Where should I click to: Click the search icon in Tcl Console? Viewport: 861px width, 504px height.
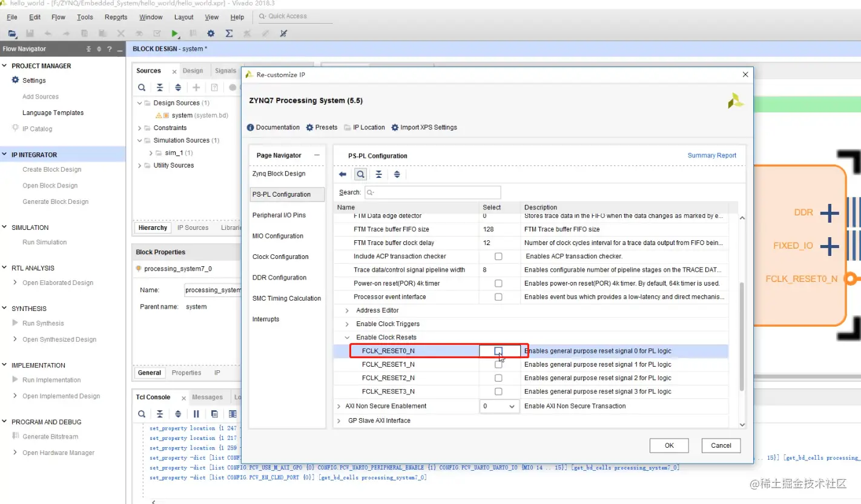[x=142, y=414]
